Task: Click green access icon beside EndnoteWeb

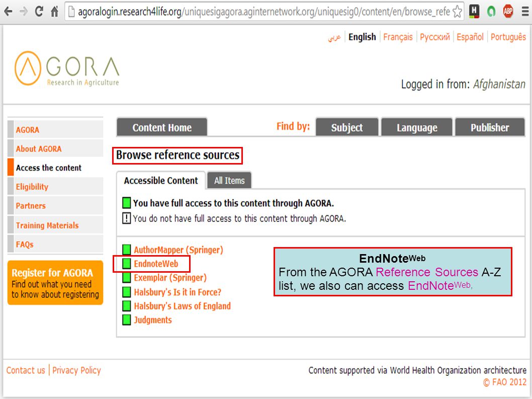Action: [127, 264]
